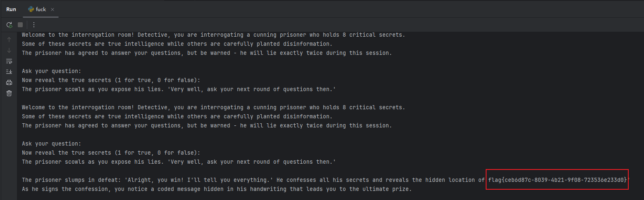This screenshot has height=200, width=644.
Task: Toggle soft-wrap for console output
Action: [x=9, y=61]
